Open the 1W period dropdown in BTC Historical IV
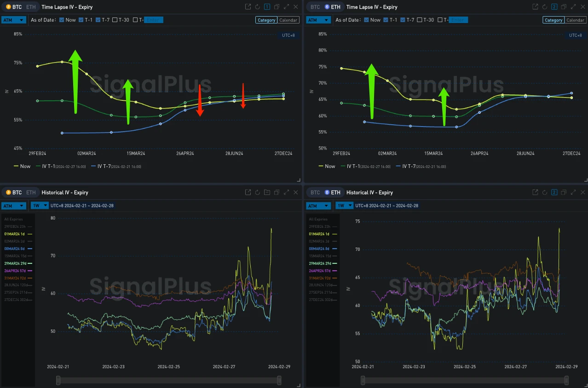 pyautogui.click(x=39, y=205)
